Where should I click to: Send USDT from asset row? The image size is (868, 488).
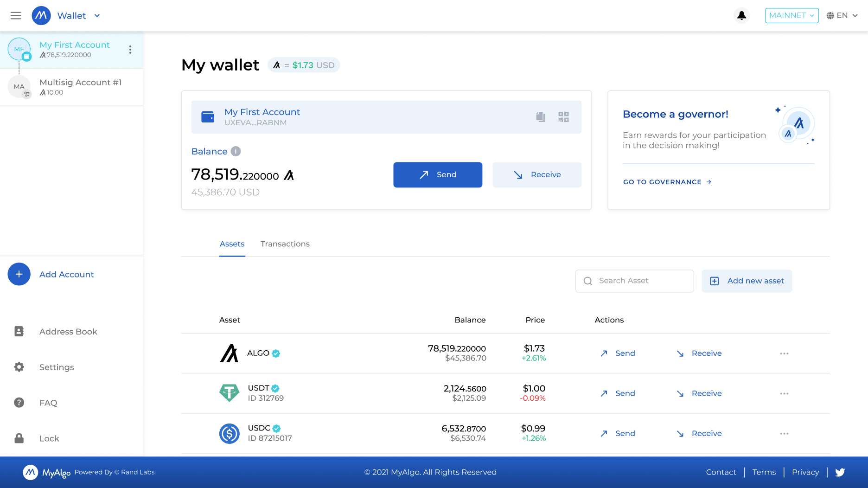618,393
